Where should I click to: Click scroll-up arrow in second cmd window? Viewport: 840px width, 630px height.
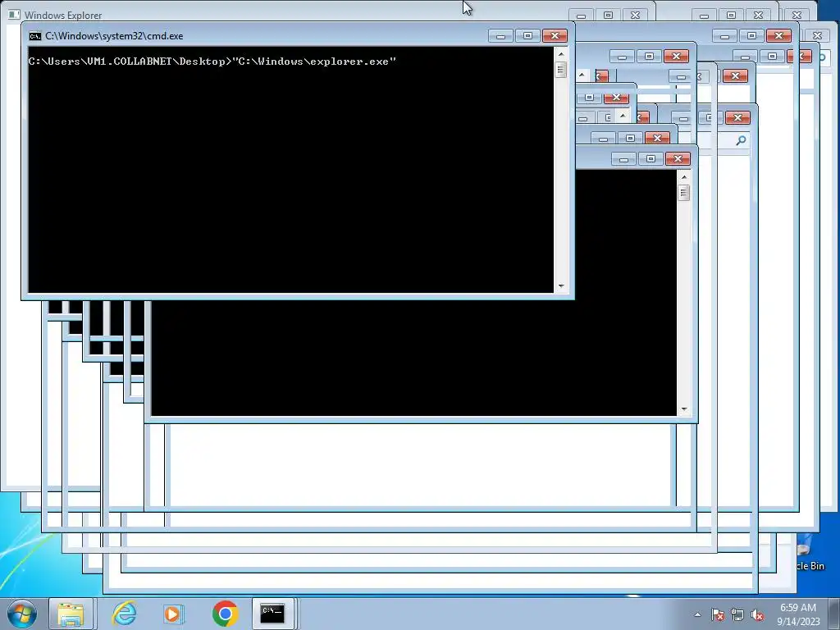click(683, 177)
